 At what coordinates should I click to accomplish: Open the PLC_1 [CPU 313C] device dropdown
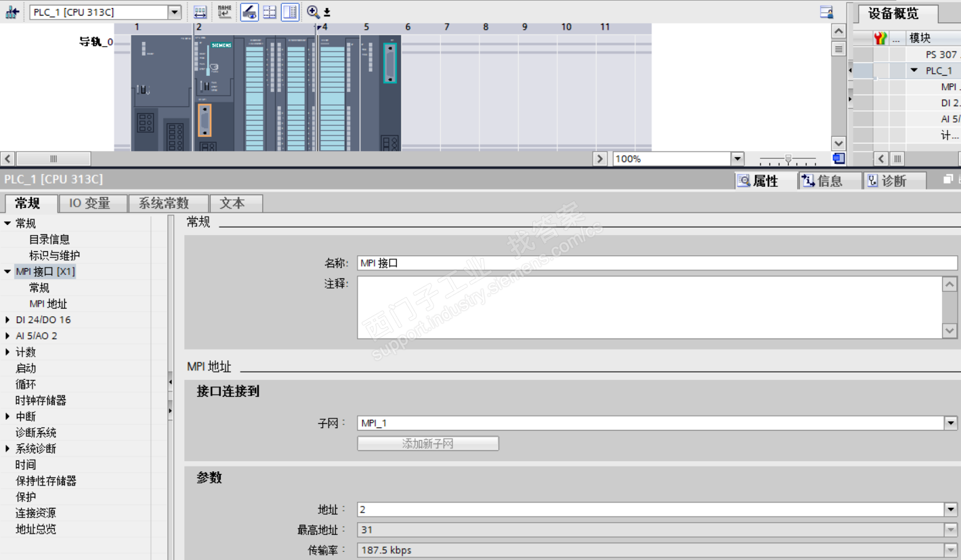point(175,12)
